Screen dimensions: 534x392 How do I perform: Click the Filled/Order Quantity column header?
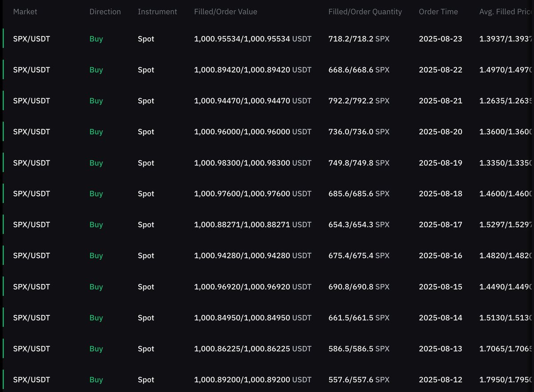(365, 12)
